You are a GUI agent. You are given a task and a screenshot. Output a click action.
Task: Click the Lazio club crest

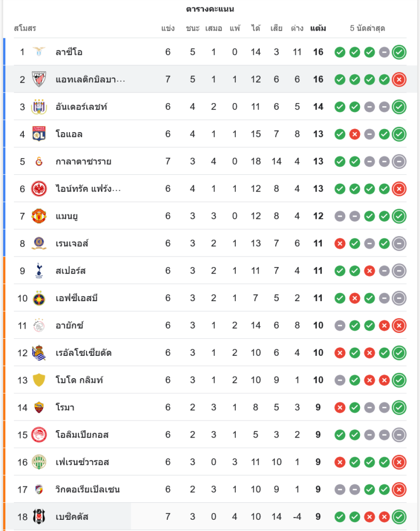(x=39, y=52)
